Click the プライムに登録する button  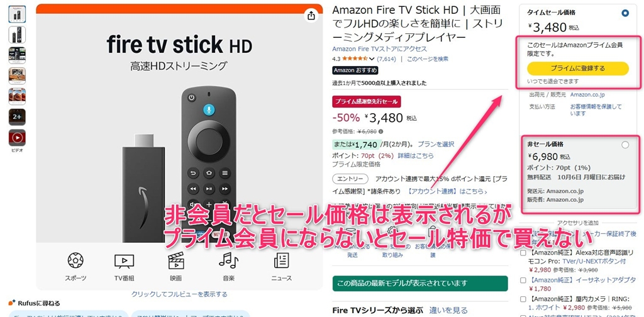[578, 68]
